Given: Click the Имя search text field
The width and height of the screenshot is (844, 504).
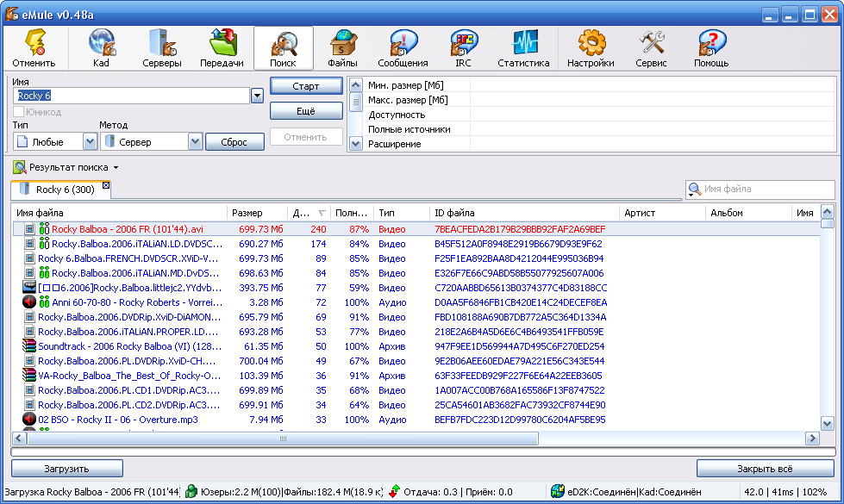Looking at the screenshot, I should point(131,96).
